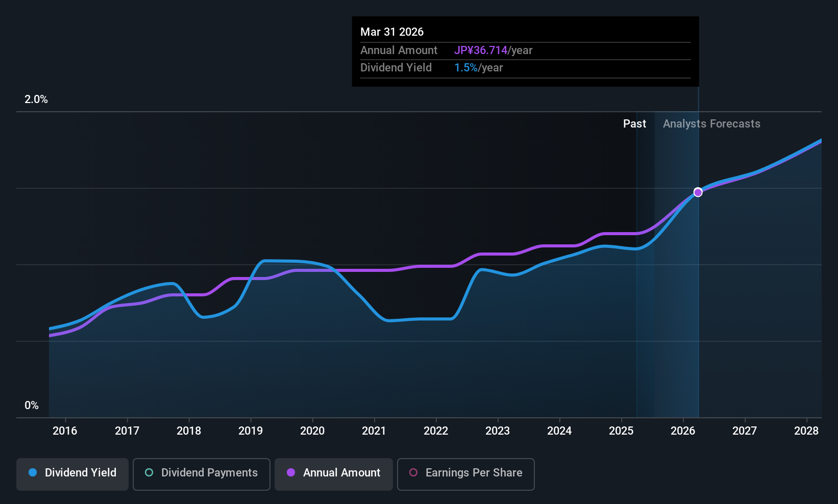Click the 2024 x-axis label

click(x=559, y=431)
